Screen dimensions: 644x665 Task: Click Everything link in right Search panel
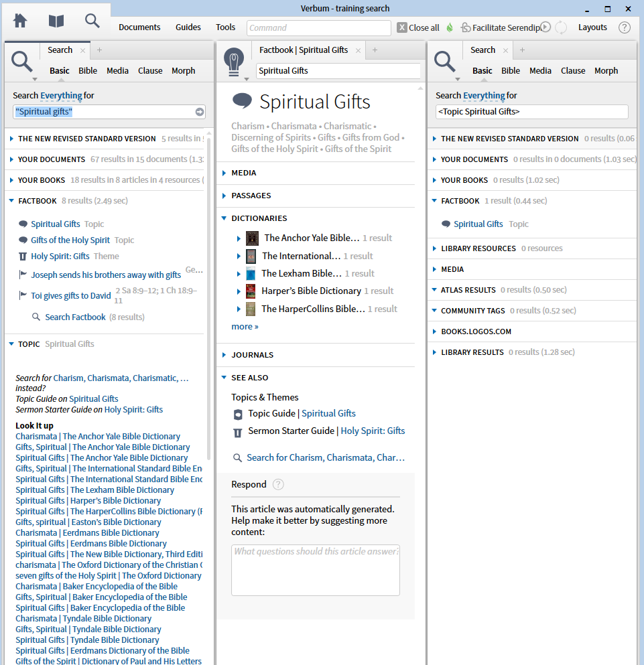tap(484, 95)
